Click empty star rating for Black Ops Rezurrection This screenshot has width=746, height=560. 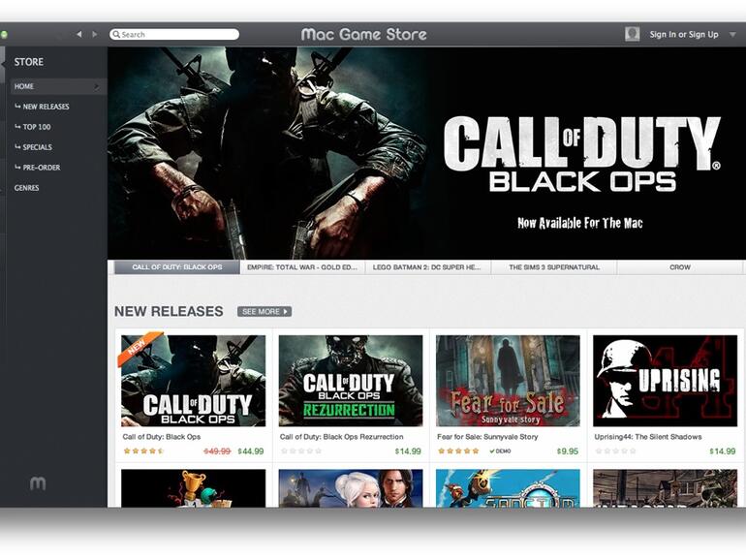[x=301, y=451]
